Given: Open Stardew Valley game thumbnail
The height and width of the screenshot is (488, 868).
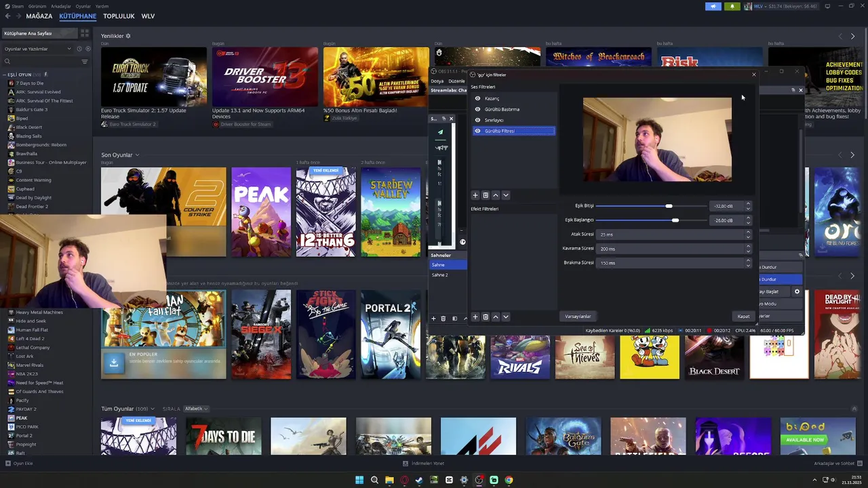Looking at the screenshot, I should coord(391,212).
